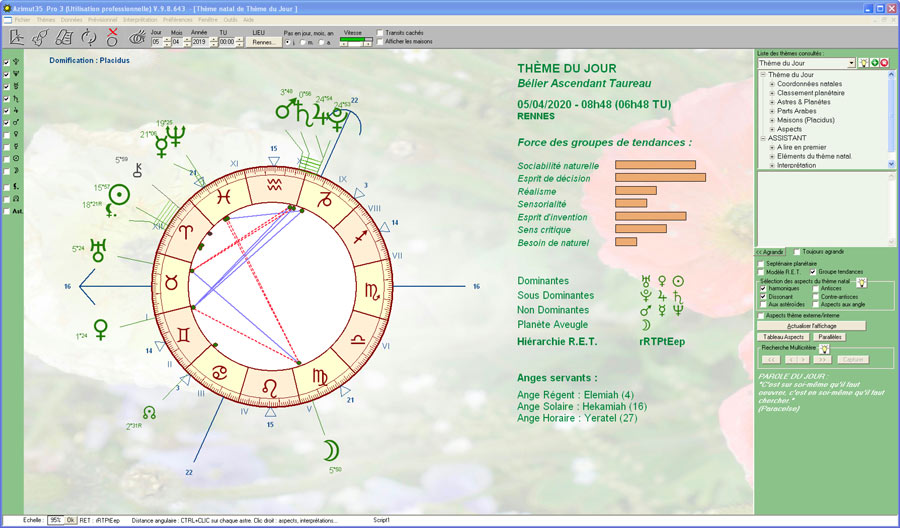Screen dimensions: 900x528
Task: Uncheck the Groupe tendances checkbox
Action: click(812, 272)
